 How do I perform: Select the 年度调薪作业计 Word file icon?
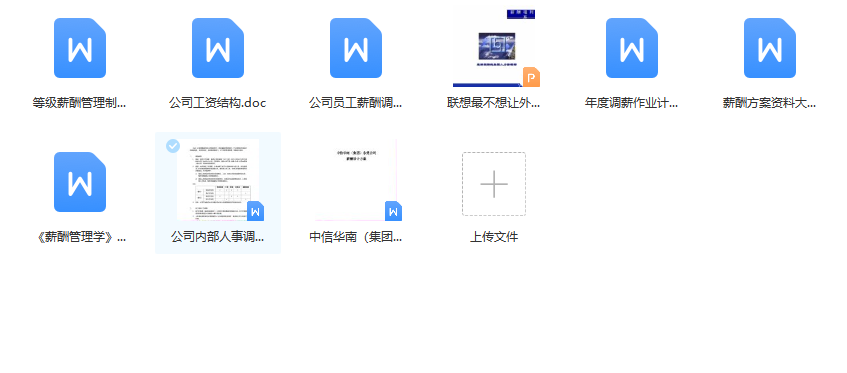(631, 48)
